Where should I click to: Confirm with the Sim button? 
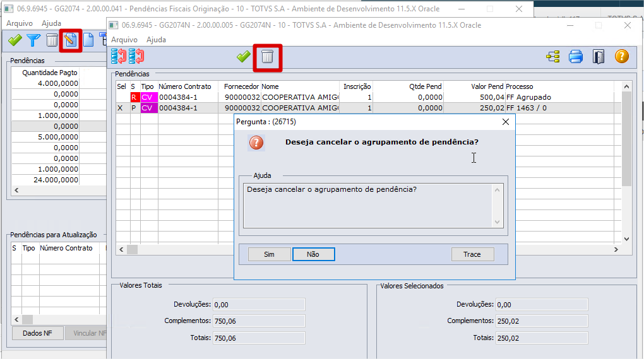[x=269, y=254]
